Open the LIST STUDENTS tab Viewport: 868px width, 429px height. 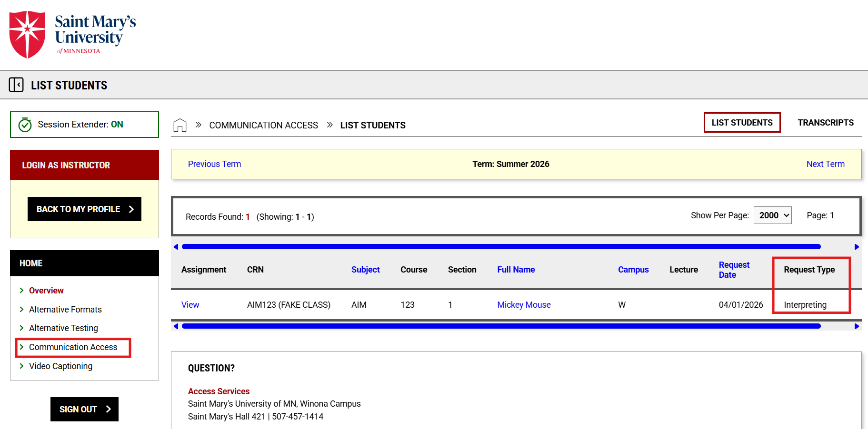[x=742, y=123]
